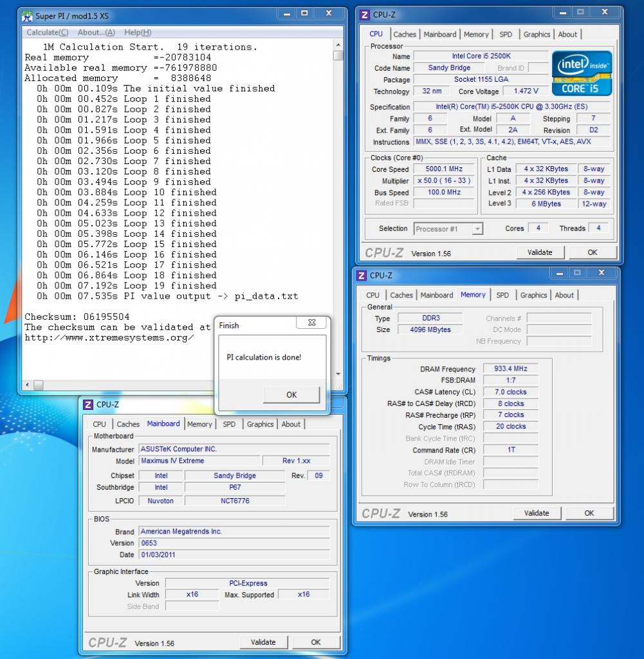644x659 pixels.
Task: Select CPU tab in the Memory CPU-Z window
Action: [x=373, y=295]
